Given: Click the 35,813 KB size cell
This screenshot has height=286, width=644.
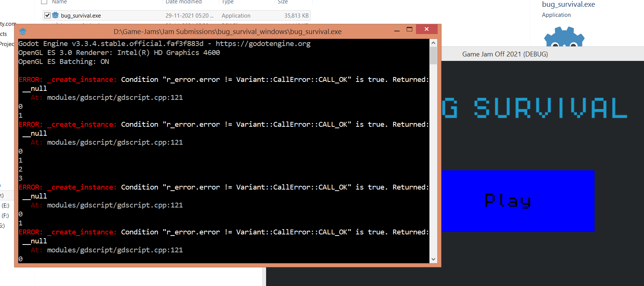Looking at the screenshot, I should click(296, 16).
